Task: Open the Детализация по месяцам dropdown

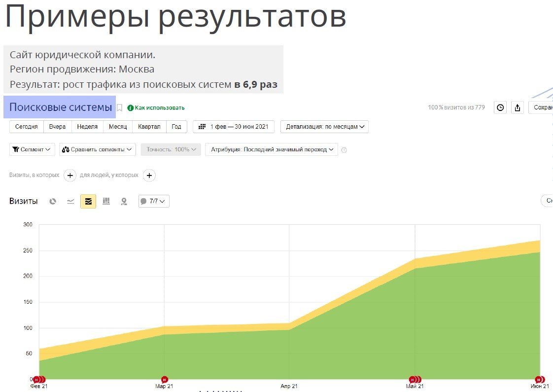Action: coord(324,127)
